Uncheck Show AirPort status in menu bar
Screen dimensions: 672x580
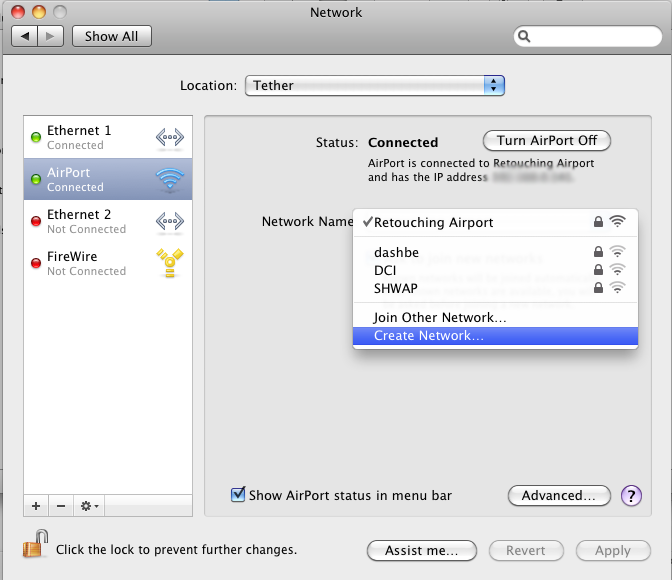238,495
